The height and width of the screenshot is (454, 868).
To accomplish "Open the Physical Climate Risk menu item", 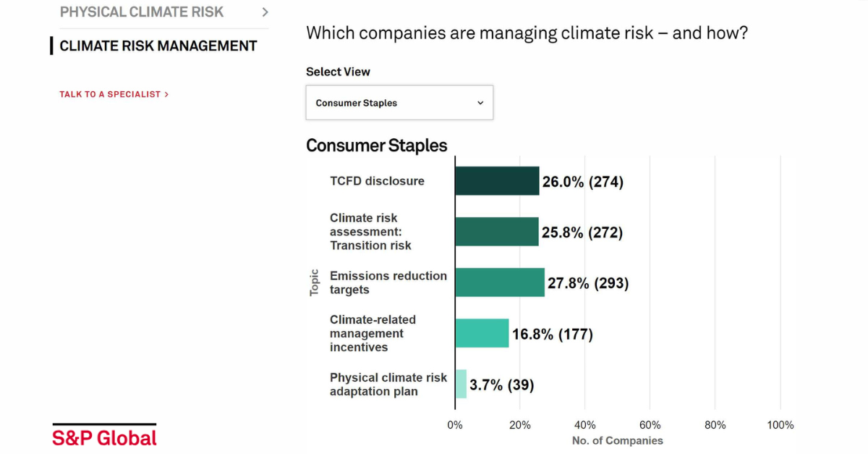I will point(142,12).
